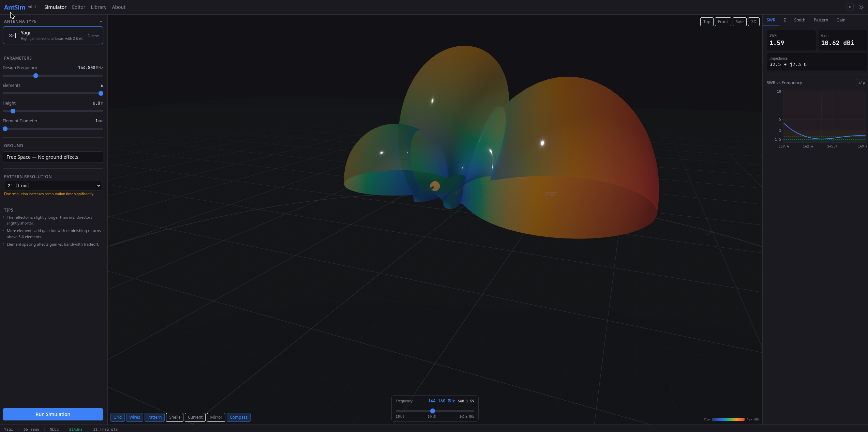
Task: Open the Pattern Resolution dropdown
Action: coord(53,185)
